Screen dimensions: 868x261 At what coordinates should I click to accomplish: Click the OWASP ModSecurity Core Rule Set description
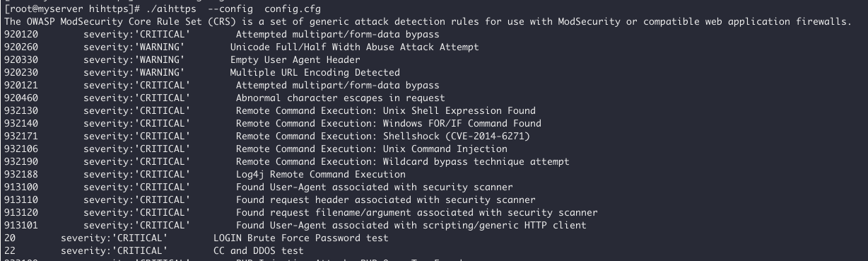tap(428, 22)
